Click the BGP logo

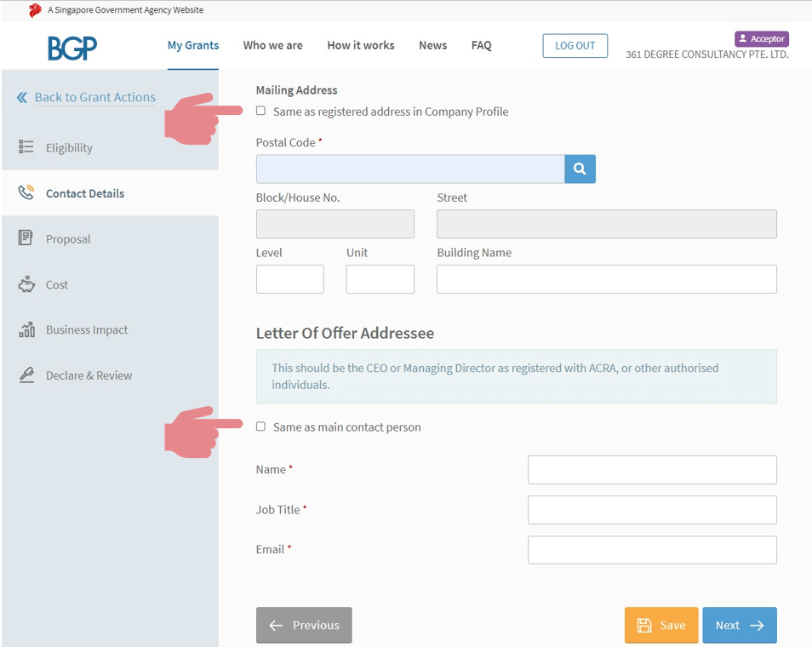(x=72, y=48)
